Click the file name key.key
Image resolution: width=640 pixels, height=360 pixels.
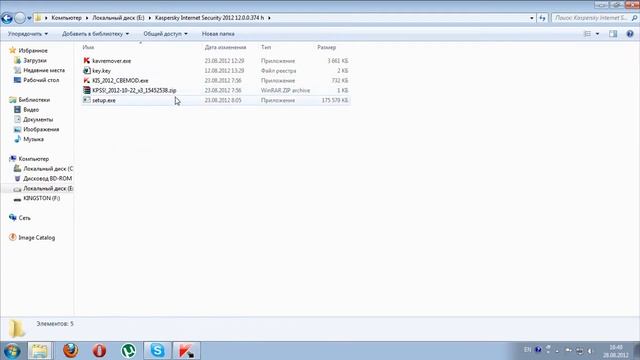tap(101, 71)
